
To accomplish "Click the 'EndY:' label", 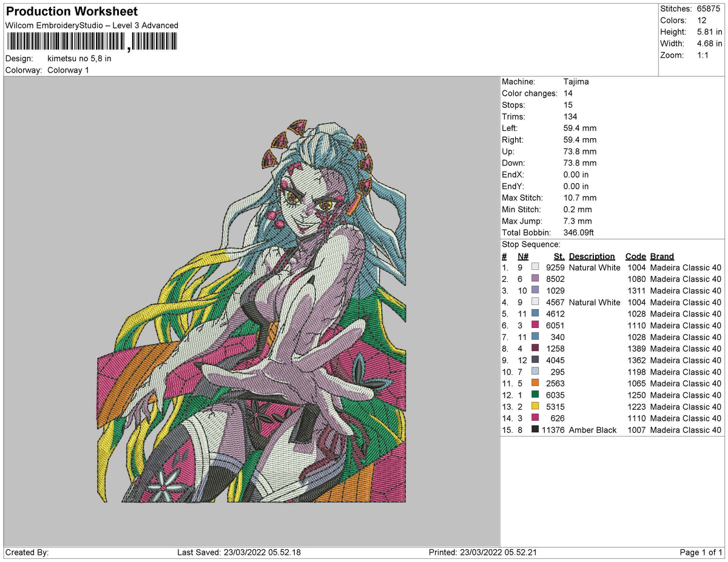I will click(513, 186).
